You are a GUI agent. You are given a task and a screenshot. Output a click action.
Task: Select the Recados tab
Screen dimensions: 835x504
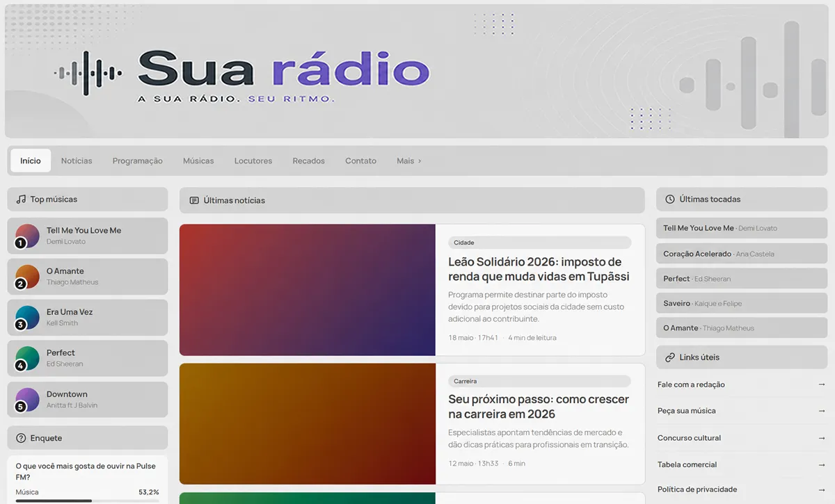tap(309, 161)
